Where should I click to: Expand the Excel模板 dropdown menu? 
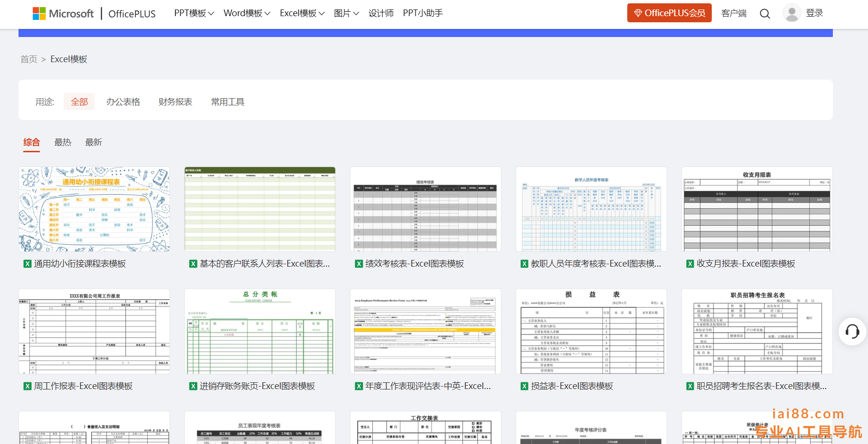click(302, 13)
